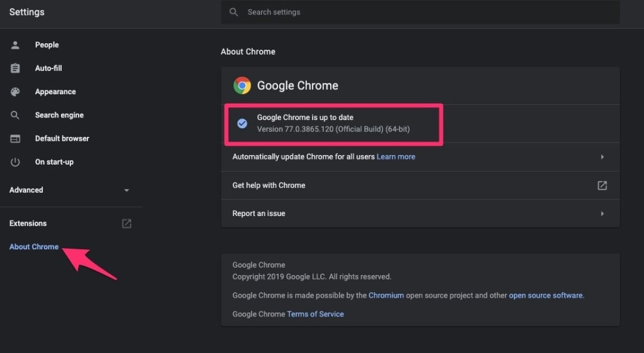Click the Learn more link
The width and height of the screenshot is (644, 353).
click(396, 156)
